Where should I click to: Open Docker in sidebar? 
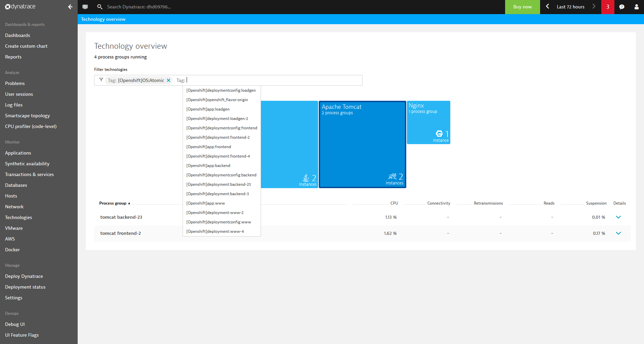[12, 250]
